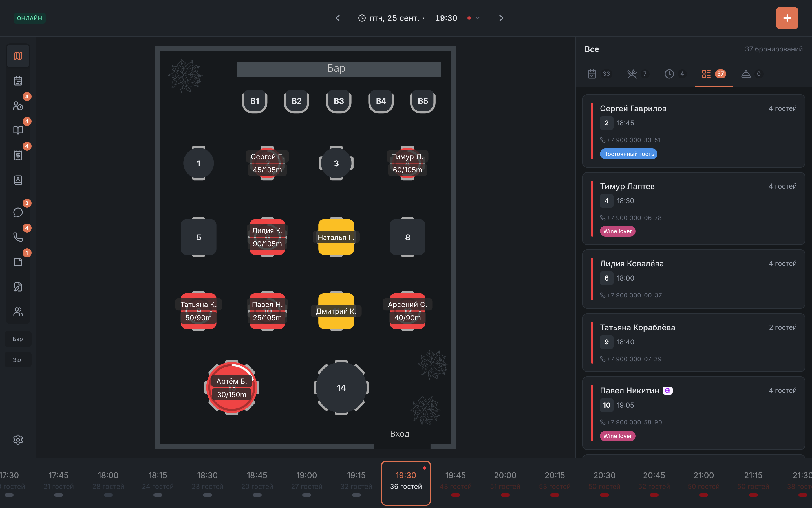This screenshot has width=812, height=508.
Task: Select bar seat B3
Action: click(x=339, y=101)
